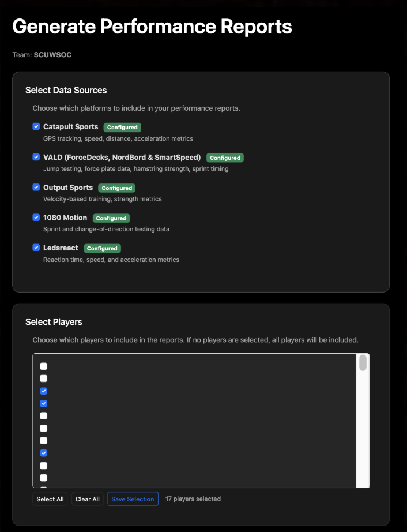
Task: Click the Output Sports label text
Action: point(68,188)
